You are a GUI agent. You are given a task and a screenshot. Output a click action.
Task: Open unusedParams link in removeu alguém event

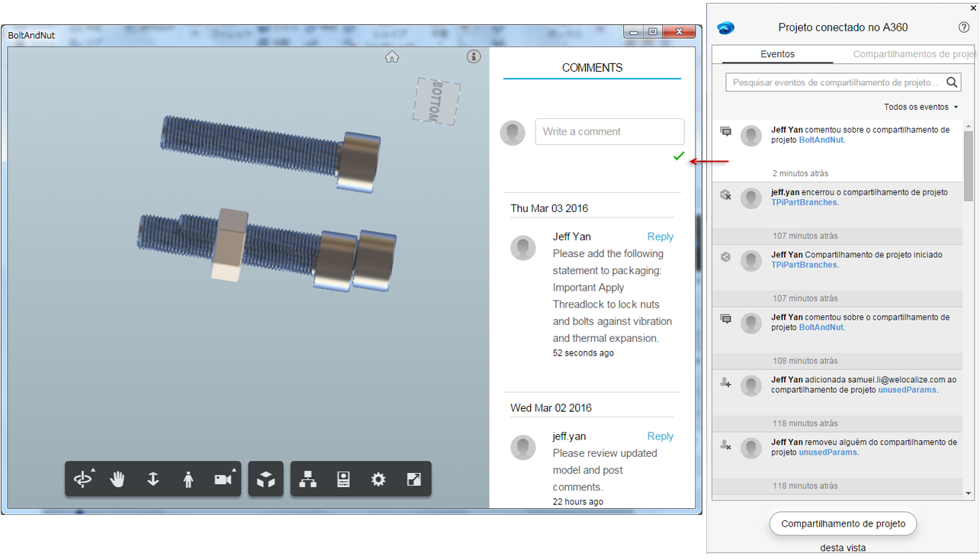(827, 452)
